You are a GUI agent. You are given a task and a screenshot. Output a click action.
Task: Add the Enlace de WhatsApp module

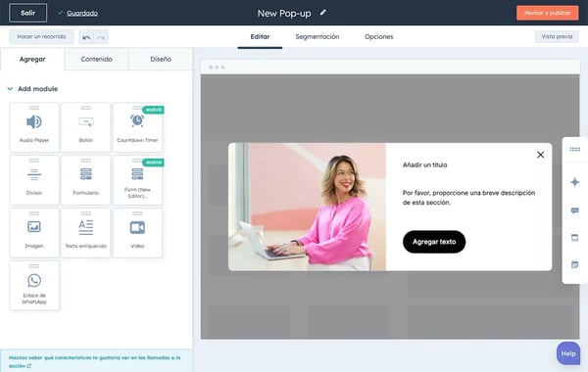pyautogui.click(x=34, y=286)
